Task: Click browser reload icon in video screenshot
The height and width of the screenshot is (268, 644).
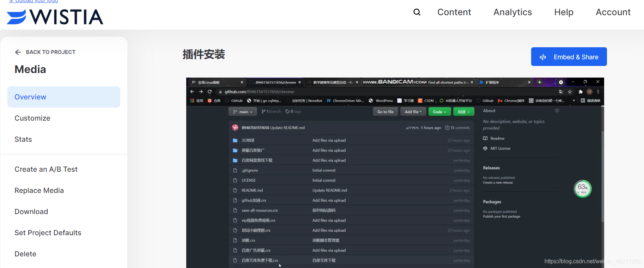Action: (209, 92)
